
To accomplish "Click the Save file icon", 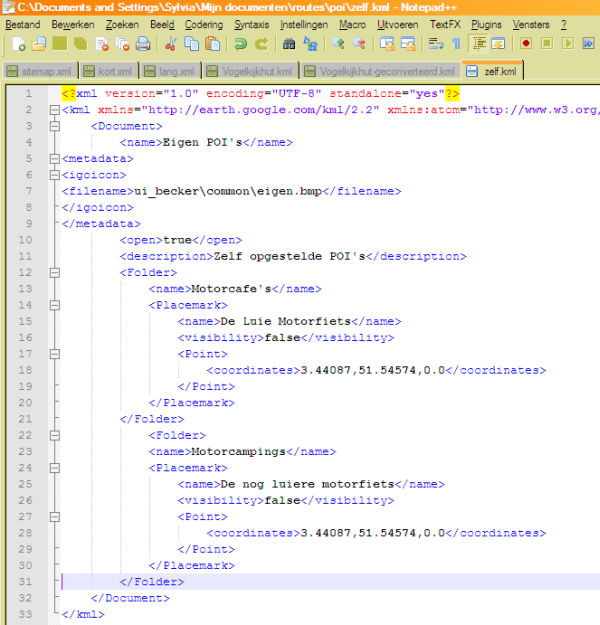I will coord(60,44).
